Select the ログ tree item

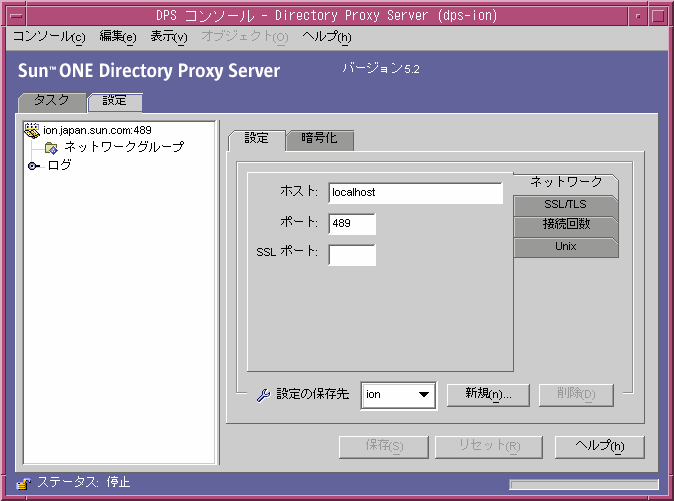point(60,165)
